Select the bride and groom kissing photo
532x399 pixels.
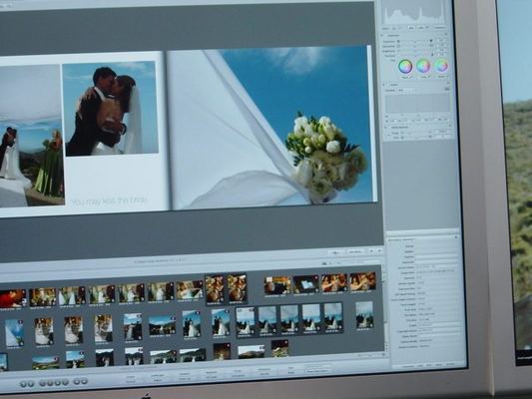(111, 109)
